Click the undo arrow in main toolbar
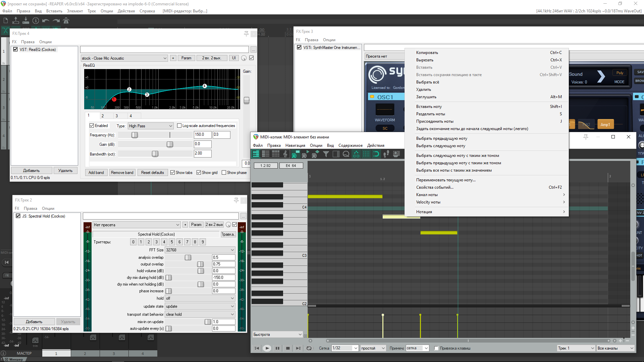Screen dimensions: 644x362 pyautogui.click(x=46, y=21)
